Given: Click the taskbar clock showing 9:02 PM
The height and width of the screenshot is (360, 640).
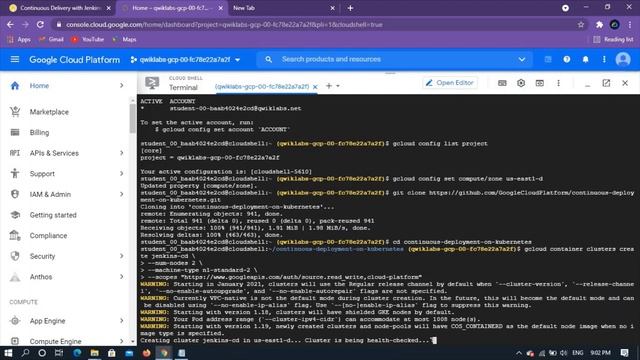Looking at the screenshot, I should [600, 353].
